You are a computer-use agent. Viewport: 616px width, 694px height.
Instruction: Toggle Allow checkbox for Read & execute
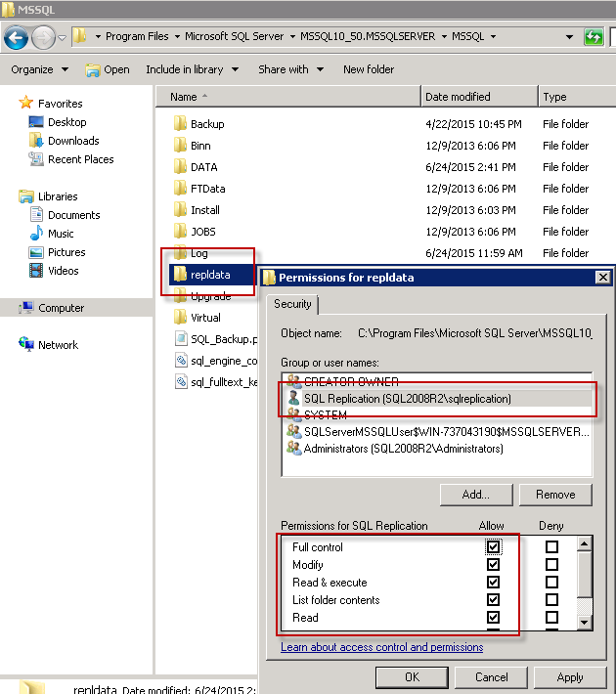493,582
